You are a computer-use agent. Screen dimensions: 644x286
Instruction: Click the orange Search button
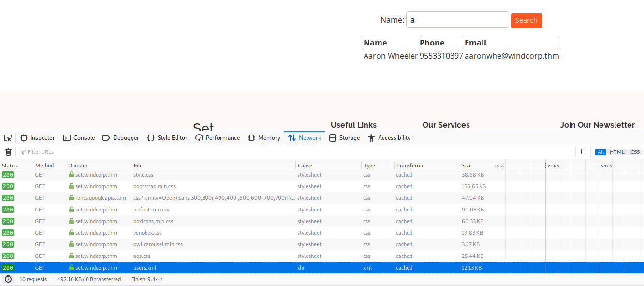pyautogui.click(x=526, y=20)
